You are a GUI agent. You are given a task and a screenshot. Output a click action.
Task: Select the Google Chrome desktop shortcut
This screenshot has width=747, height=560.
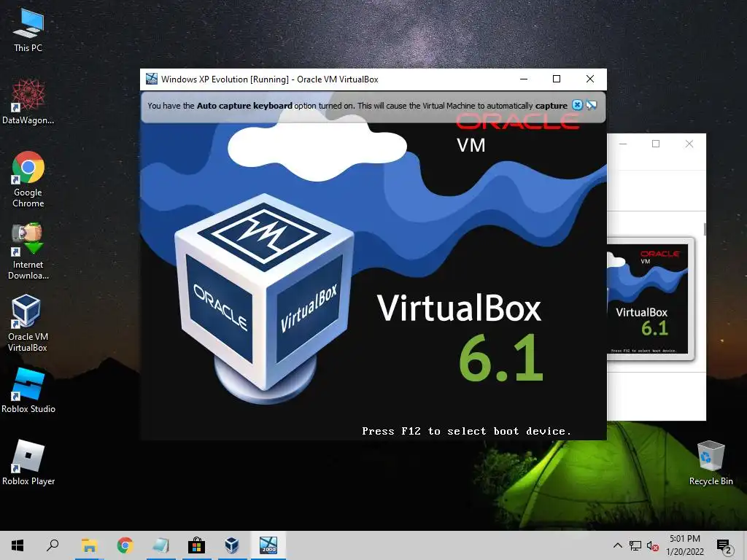[x=28, y=179]
